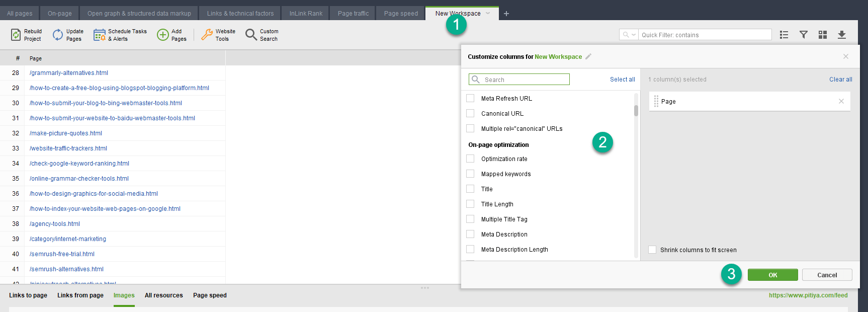The image size is (868, 312).
Task: Switch to the All pages tab
Action: pyautogui.click(x=20, y=14)
